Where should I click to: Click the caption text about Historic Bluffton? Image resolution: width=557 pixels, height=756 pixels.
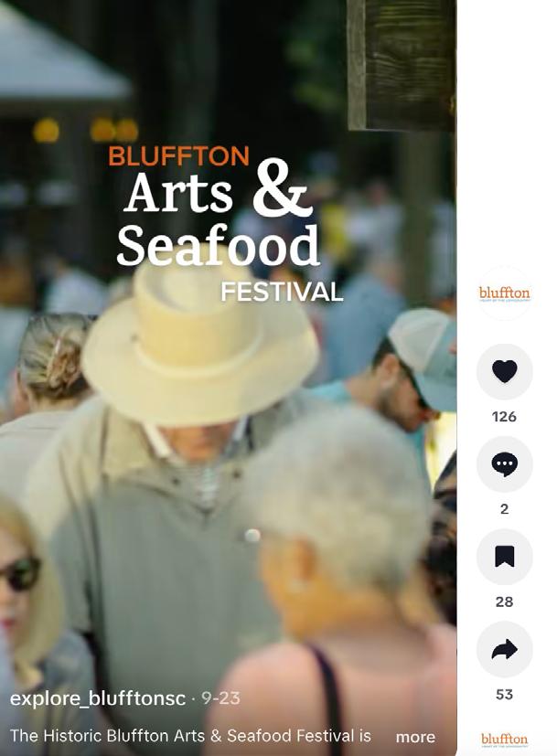pyautogui.click(x=190, y=736)
